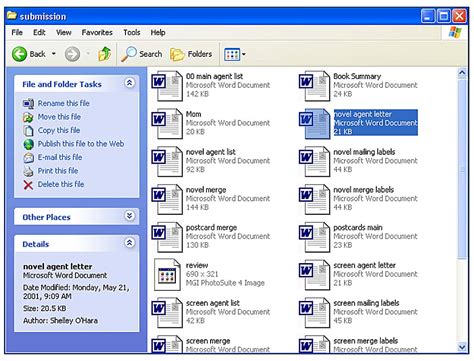Expand the Other Places panel
Screen dimensions: 474x361
pos(129,216)
